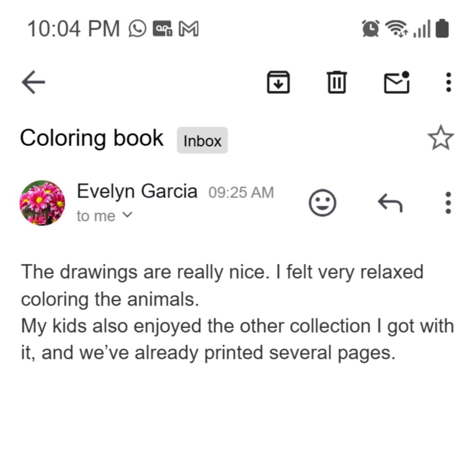Tap the WhatsApp notification icon
The height and width of the screenshot is (476, 476).
(137, 29)
